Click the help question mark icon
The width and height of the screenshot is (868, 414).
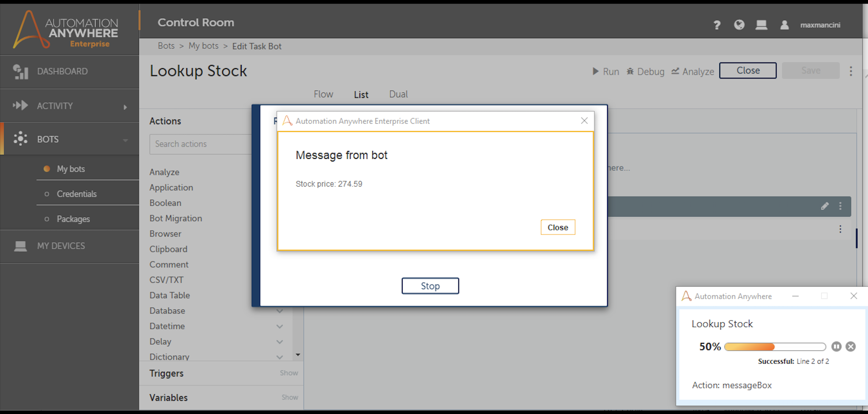tap(717, 25)
